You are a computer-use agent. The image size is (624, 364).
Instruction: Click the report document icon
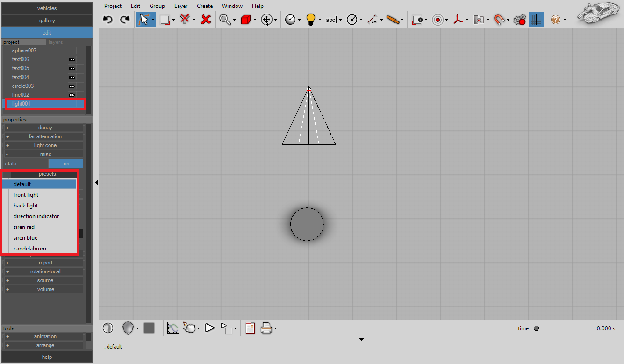[x=250, y=328]
